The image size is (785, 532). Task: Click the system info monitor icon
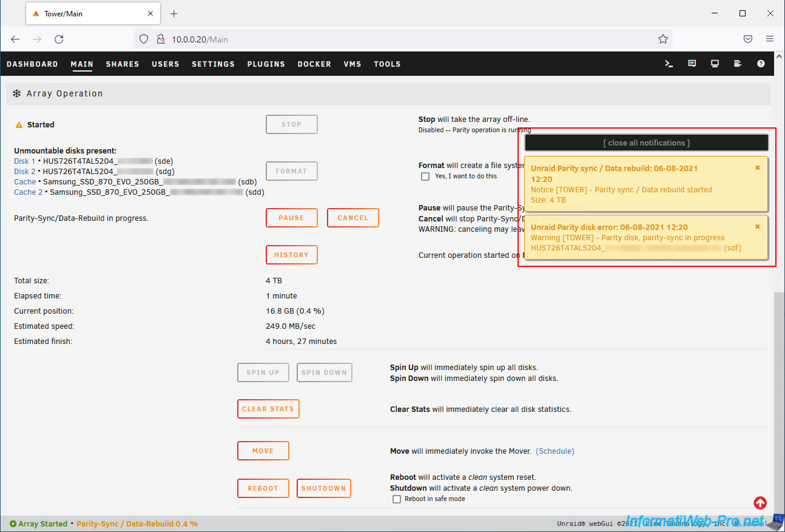715,64
